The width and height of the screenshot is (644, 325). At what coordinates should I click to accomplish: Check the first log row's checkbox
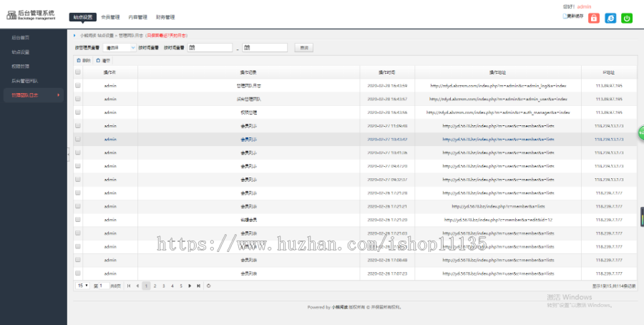(78, 85)
